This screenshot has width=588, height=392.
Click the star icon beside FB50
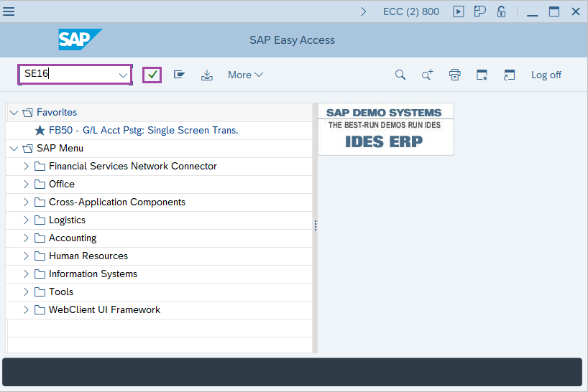40,130
